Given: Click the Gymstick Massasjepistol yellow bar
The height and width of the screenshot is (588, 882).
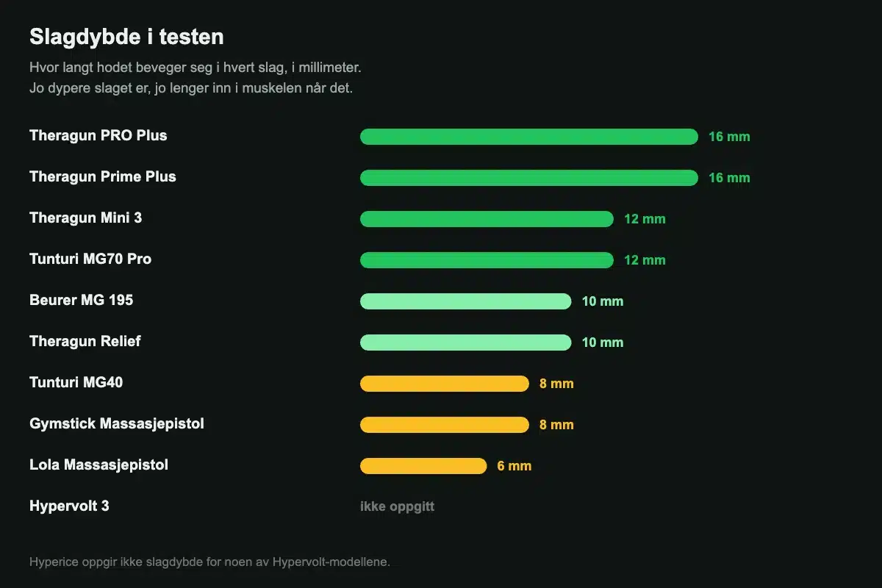Looking at the screenshot, I should point(445,425).
